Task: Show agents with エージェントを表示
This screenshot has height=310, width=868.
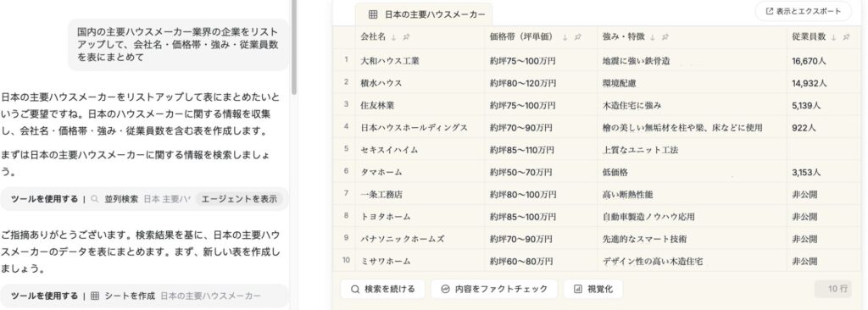Action: click(x=239, y=199)
